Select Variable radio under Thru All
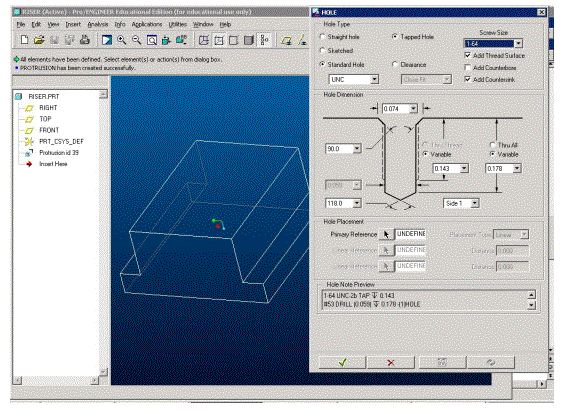 (493, 154)
